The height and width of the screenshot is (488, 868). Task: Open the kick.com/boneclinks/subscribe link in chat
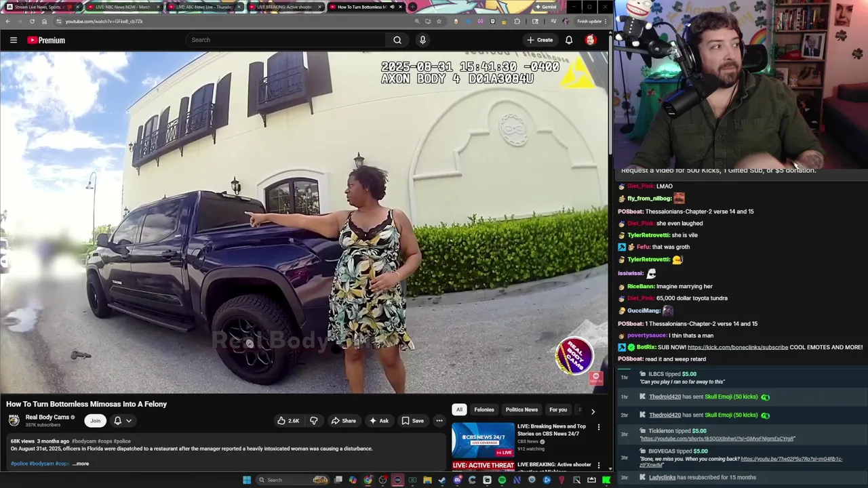[x=738, y=347]
